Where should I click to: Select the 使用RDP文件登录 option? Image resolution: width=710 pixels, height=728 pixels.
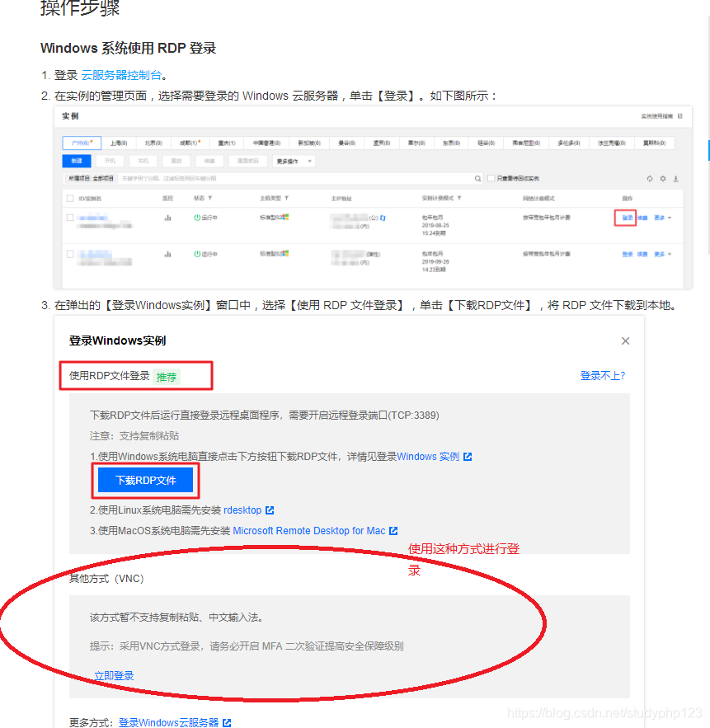pos(109,376)
